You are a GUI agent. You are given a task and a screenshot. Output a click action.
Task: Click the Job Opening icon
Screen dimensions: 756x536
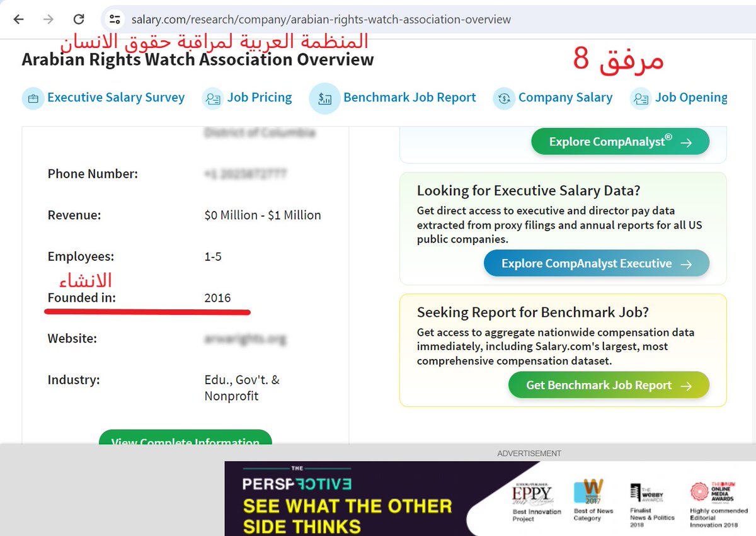[x=641, y=98]
